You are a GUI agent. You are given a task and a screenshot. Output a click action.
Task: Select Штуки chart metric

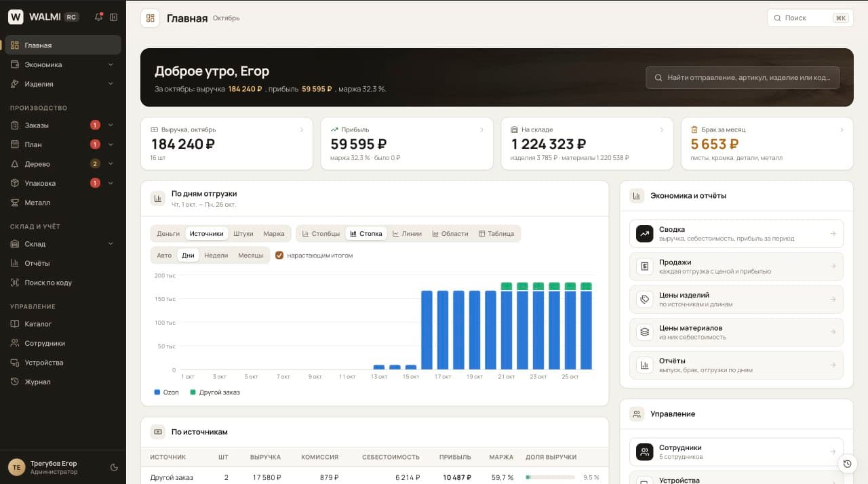click(243, 233)
